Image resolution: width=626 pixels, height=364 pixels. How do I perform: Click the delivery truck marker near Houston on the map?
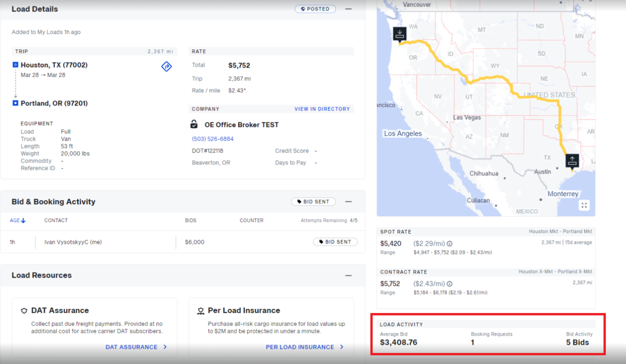click(x=572, y=161)
